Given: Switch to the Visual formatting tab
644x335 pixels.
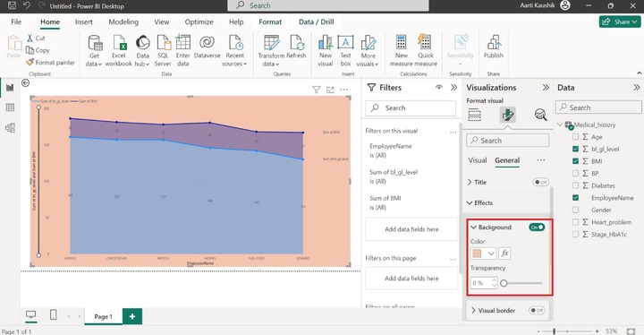Looking at the screenshot, I should coord(478,160).
